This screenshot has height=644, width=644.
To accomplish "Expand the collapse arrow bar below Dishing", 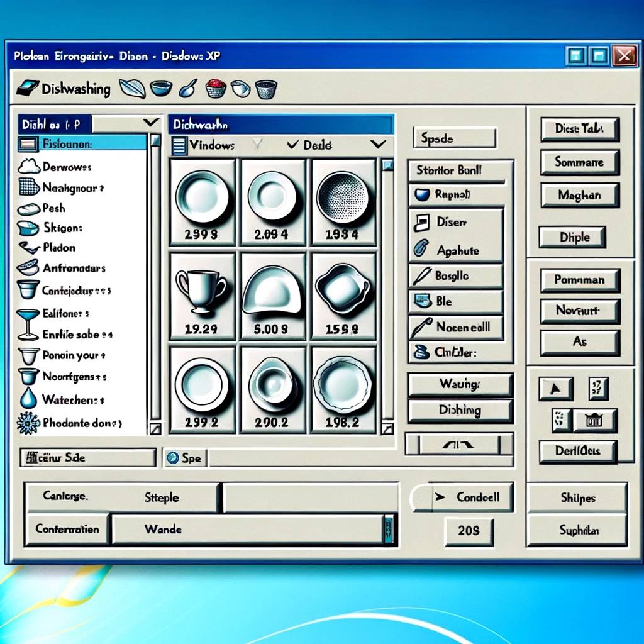I will tap(458, 444).
